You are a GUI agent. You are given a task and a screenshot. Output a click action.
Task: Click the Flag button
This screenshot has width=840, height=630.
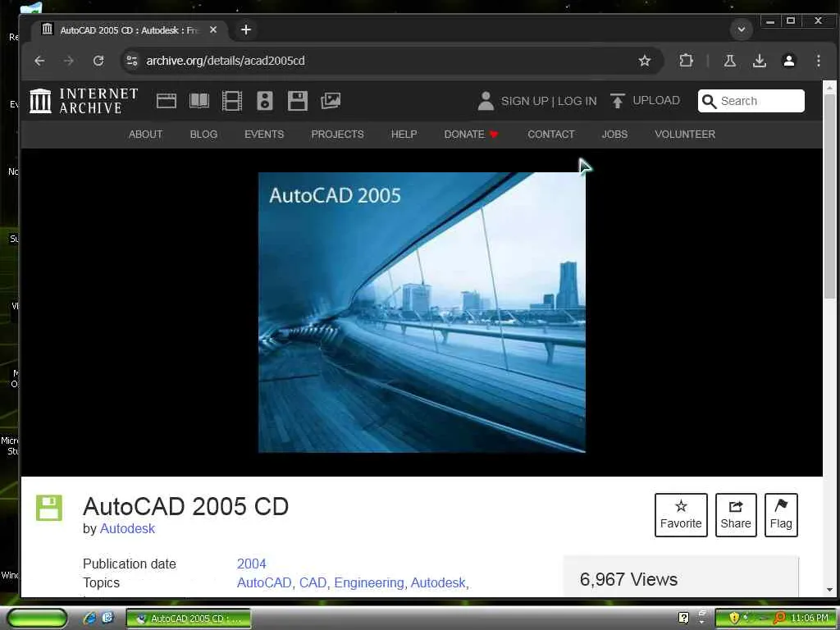click(781, 515)
